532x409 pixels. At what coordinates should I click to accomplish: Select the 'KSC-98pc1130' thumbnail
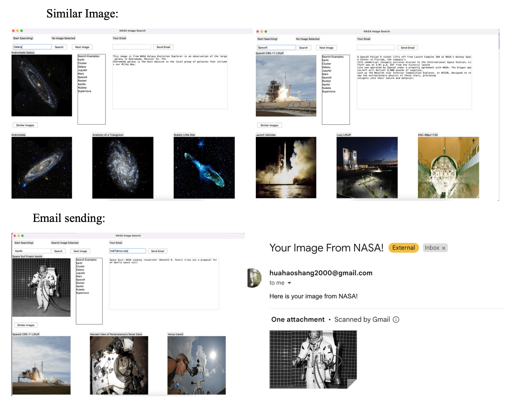coord(448,168)
